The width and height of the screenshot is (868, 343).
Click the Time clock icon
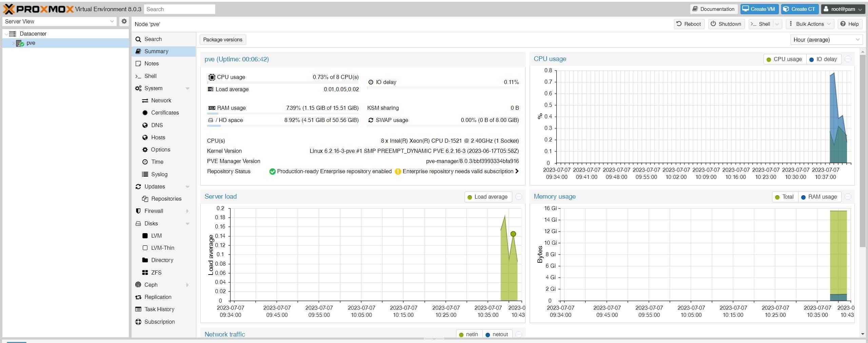(145, 162)
